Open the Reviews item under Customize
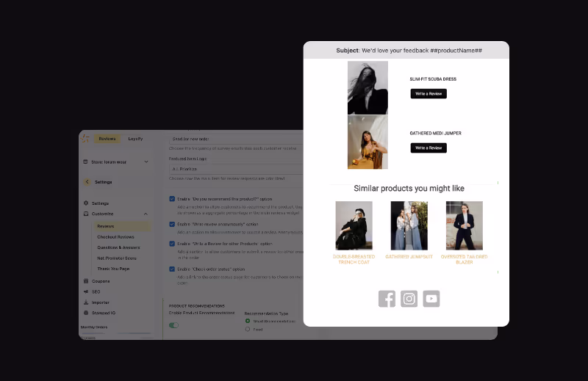588x381 pixels. tap(121, 226)
